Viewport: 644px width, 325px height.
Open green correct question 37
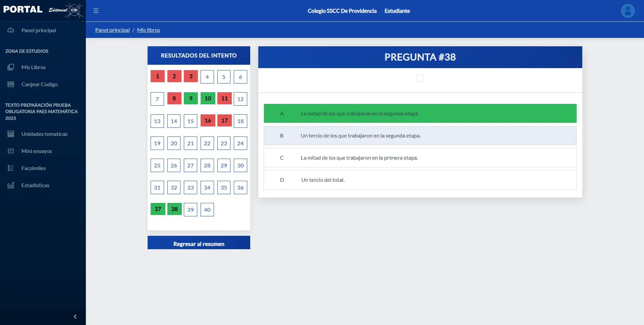point(158,209)
